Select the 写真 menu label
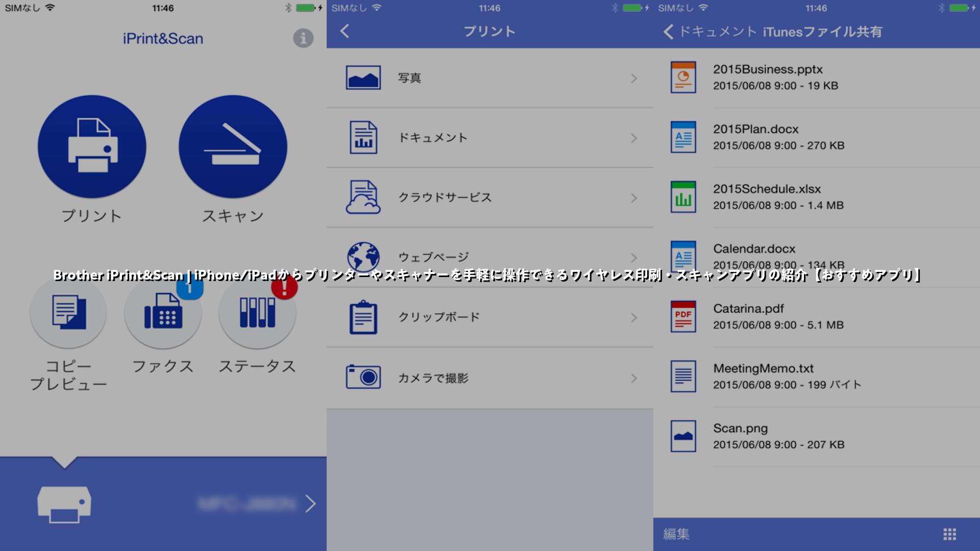The image size is (980, 551). tap(410, 78)
